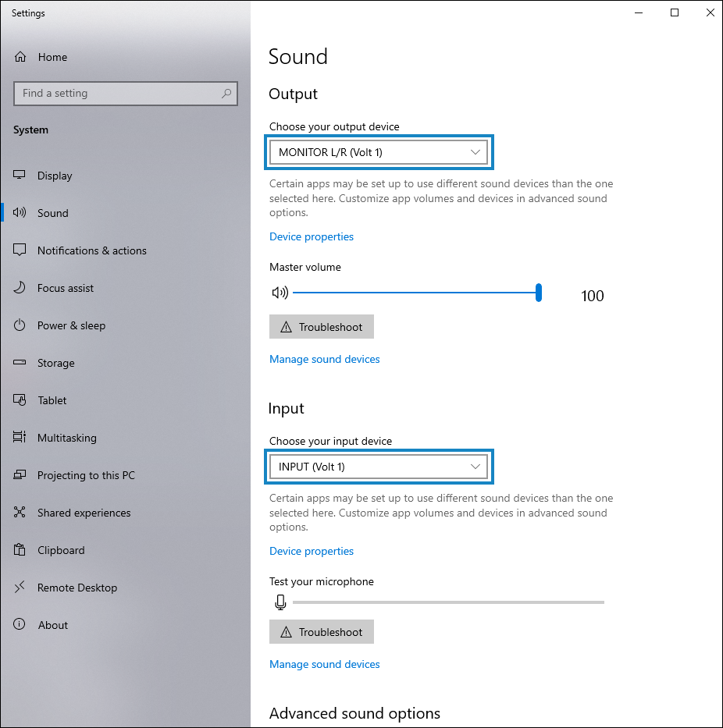Open Manage sound devices for Input
This screenshot has height=728, width=723.
[x=324, y=664]
